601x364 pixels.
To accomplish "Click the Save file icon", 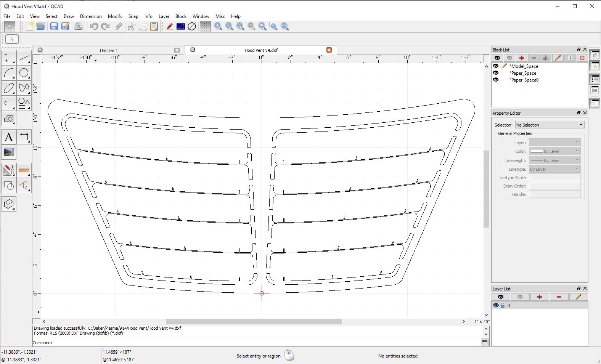I will (x=54, y=26).
